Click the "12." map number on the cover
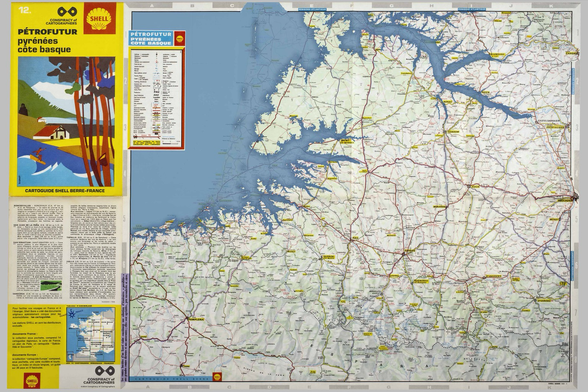 (x=25, y=11)
